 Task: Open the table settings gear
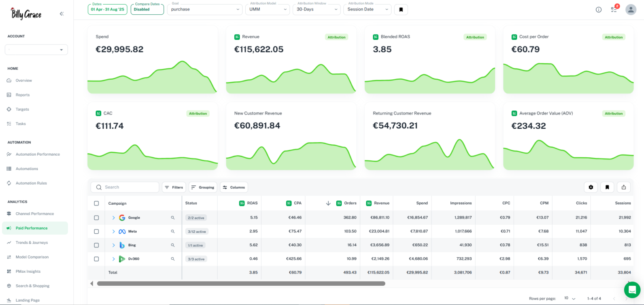591,187
